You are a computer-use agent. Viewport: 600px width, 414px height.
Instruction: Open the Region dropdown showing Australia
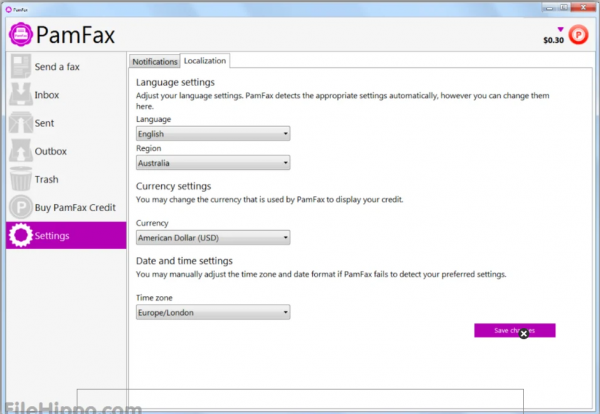213,163
